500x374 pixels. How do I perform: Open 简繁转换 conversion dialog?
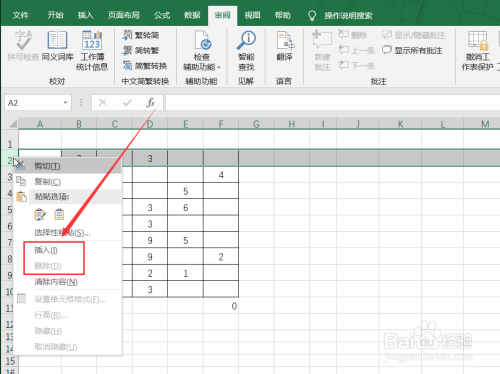click(145, 66)
